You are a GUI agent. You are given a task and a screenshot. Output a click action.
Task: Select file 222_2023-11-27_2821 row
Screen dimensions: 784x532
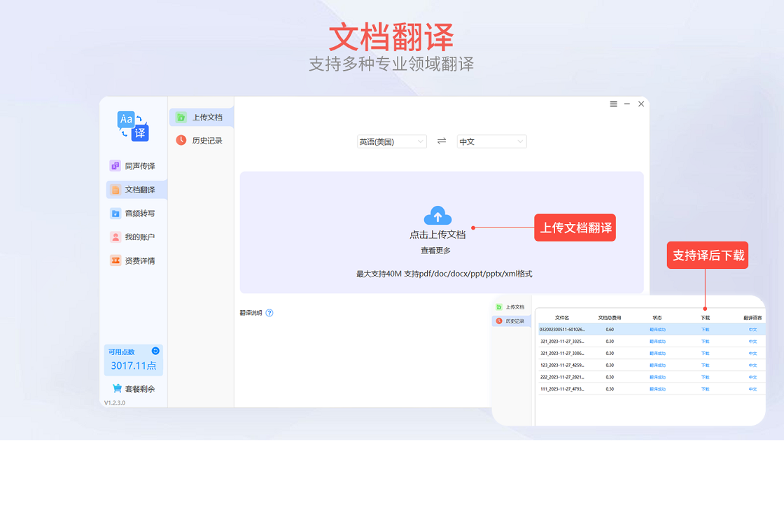coord(652,377)
